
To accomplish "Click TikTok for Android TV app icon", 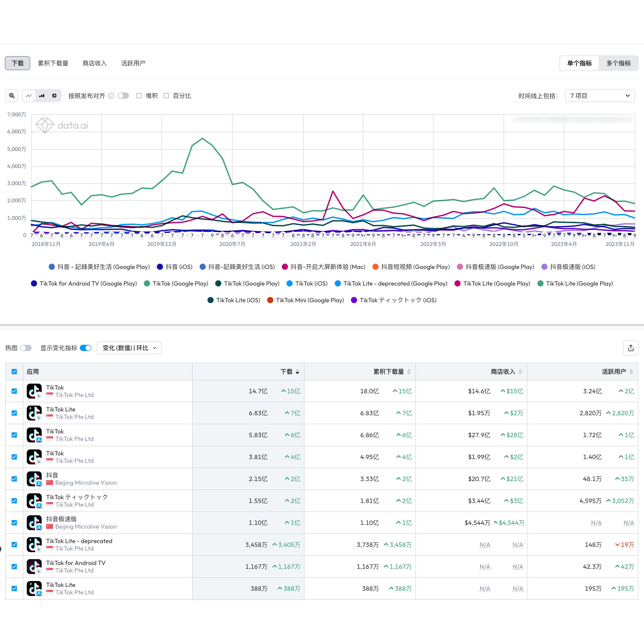I will coord(34,567).
